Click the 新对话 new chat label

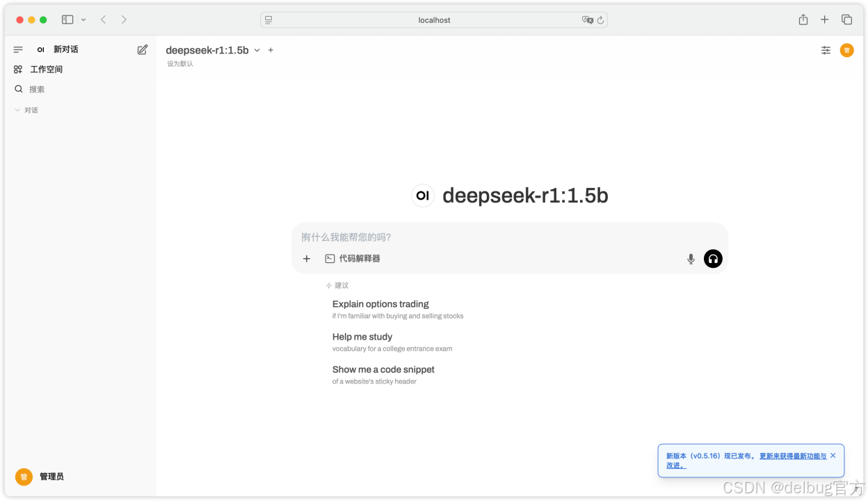tap(66, 49)
